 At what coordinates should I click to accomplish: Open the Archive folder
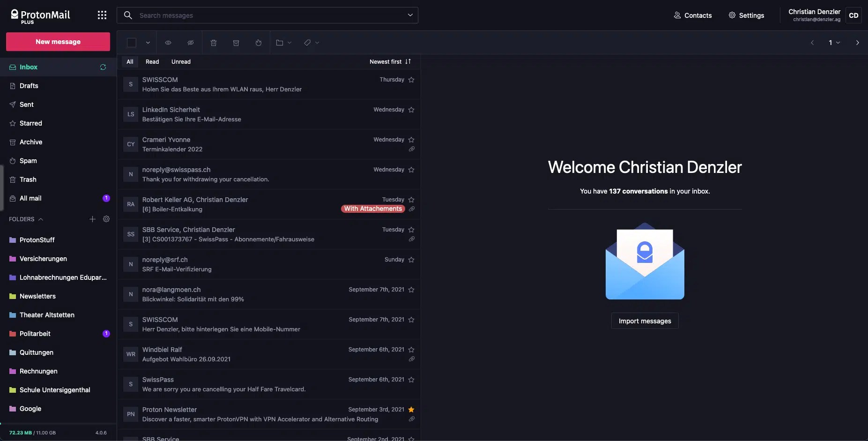click(58, 142)
